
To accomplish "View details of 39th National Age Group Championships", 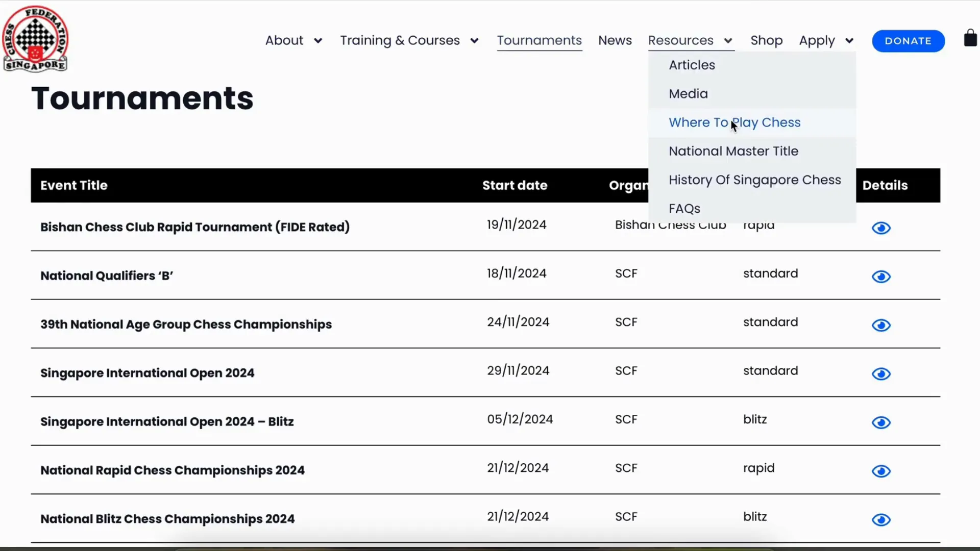I will pyautogui.click(x=880, y=325).
